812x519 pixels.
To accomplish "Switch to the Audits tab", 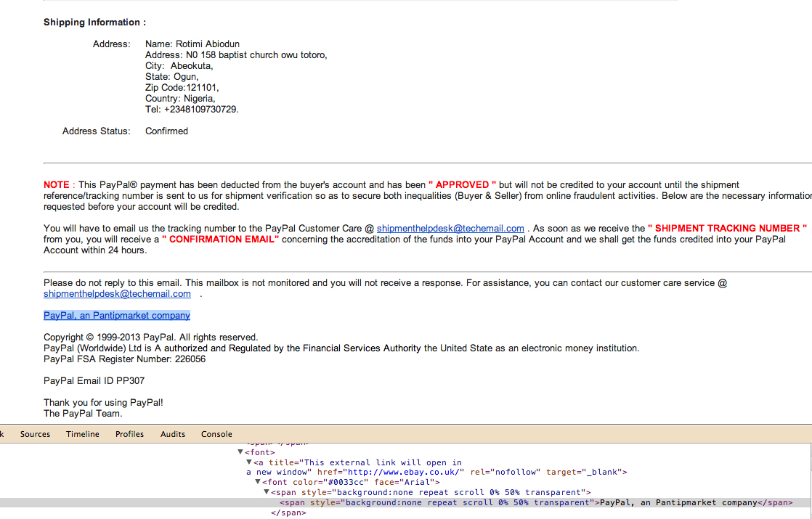I will 172,434.
